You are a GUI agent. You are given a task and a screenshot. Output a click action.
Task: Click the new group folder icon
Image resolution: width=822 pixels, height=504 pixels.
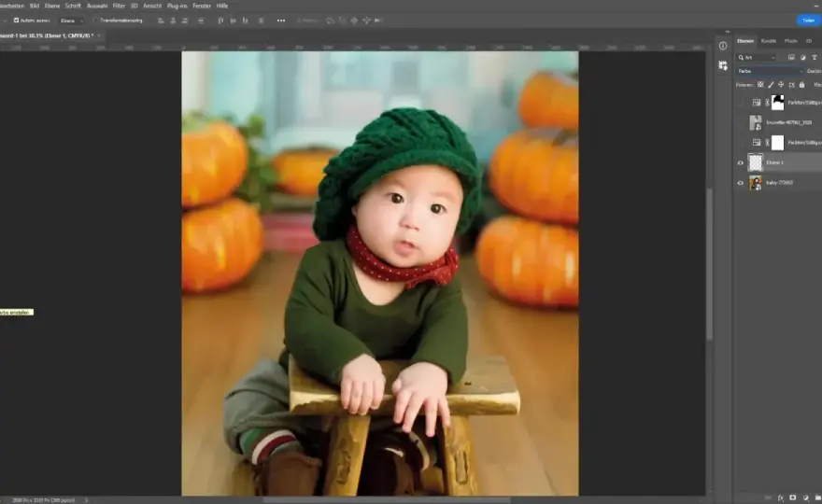point(818,497)
